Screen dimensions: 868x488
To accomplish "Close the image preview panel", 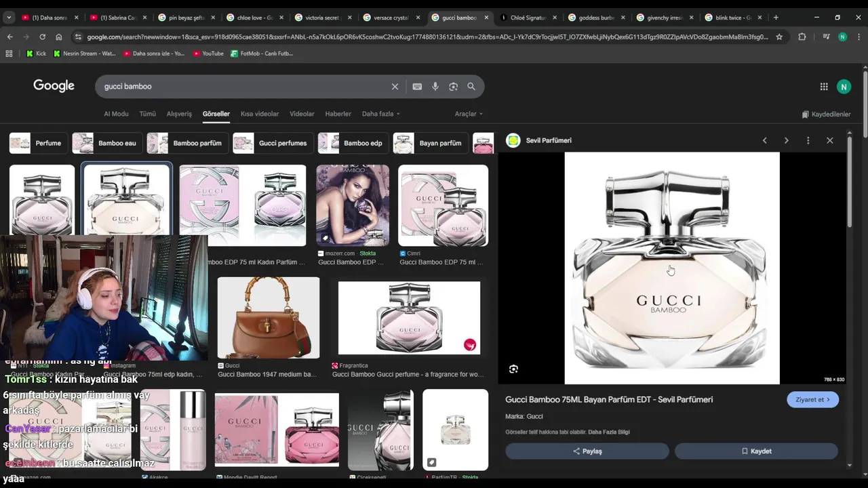I will [829, 140].
